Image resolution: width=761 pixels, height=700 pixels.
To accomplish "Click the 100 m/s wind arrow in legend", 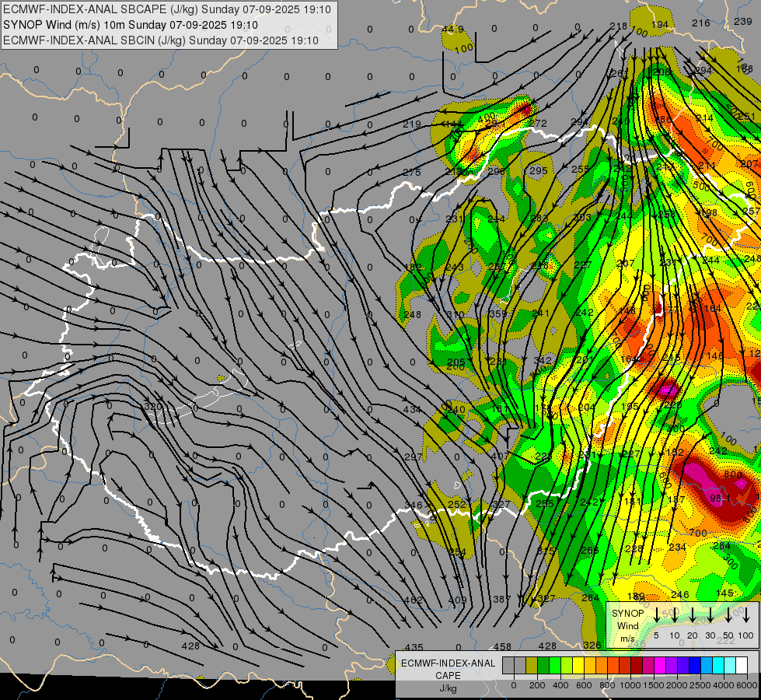I will (746, 614).
